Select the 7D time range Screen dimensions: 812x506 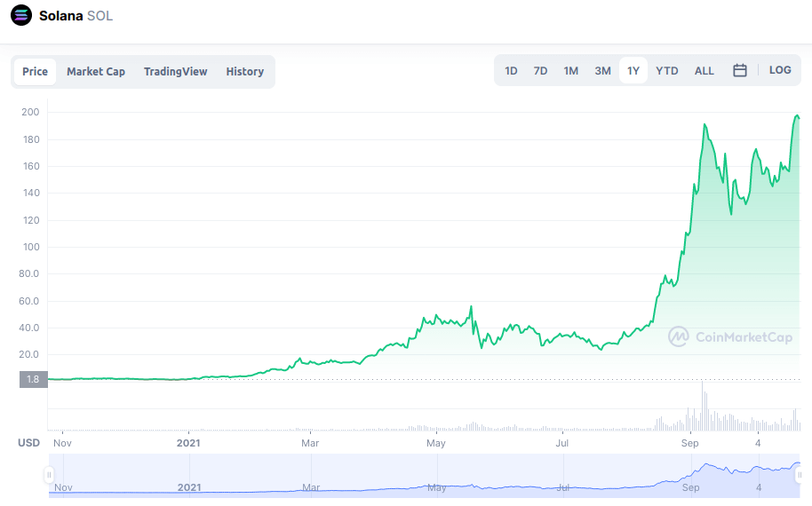click(x=540, y=71)
